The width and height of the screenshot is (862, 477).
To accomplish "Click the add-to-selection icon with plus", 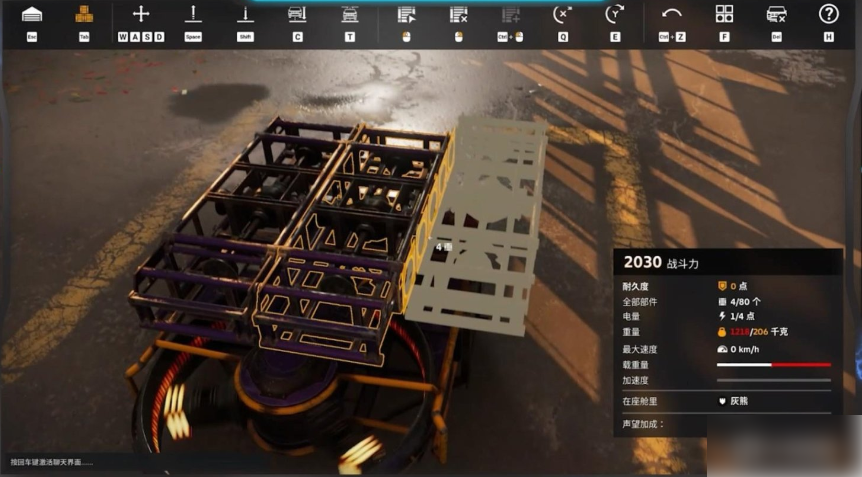I will point(510,14).
